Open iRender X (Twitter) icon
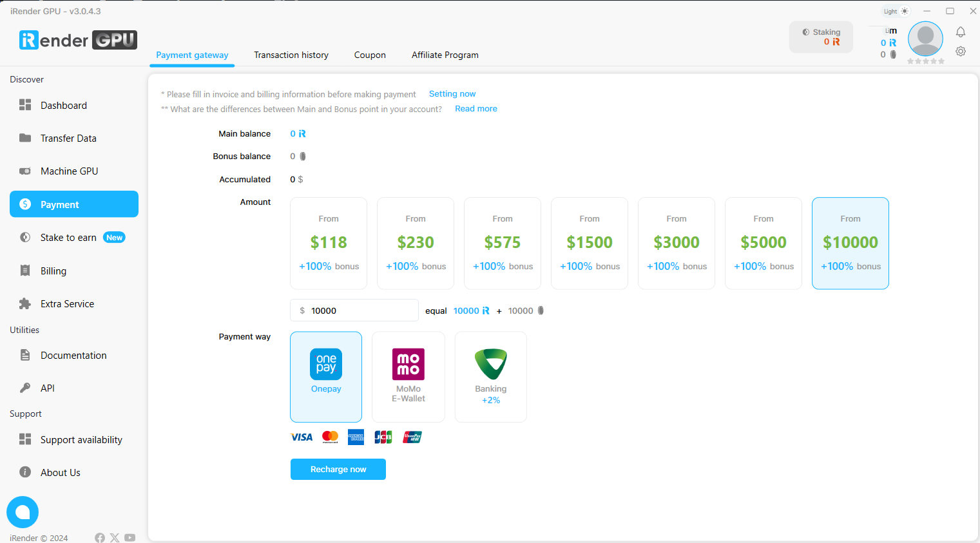The height and width of the screenshot is (543, 980). [115, 538]
